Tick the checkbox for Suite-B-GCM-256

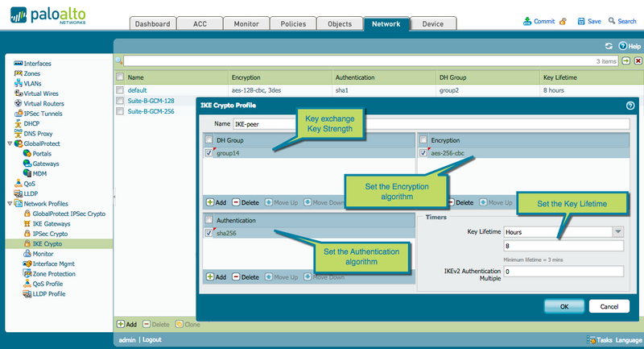119,111
